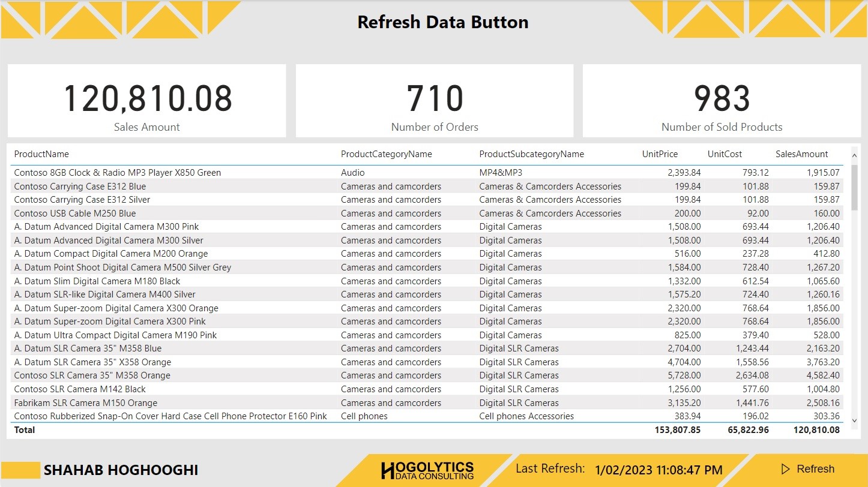The image size is (868, 487).
Task: Sort the table by ProductCategoryName header
Action: coord(386,154)
